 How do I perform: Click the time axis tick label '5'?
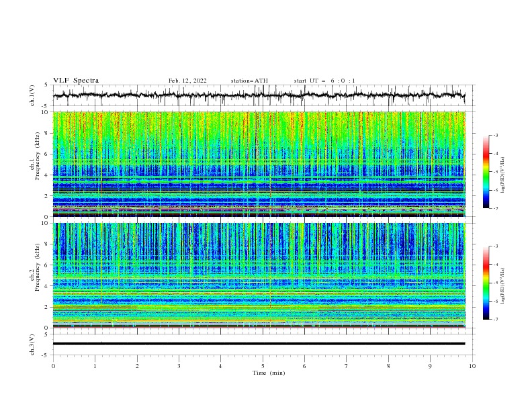coord(263,366)
